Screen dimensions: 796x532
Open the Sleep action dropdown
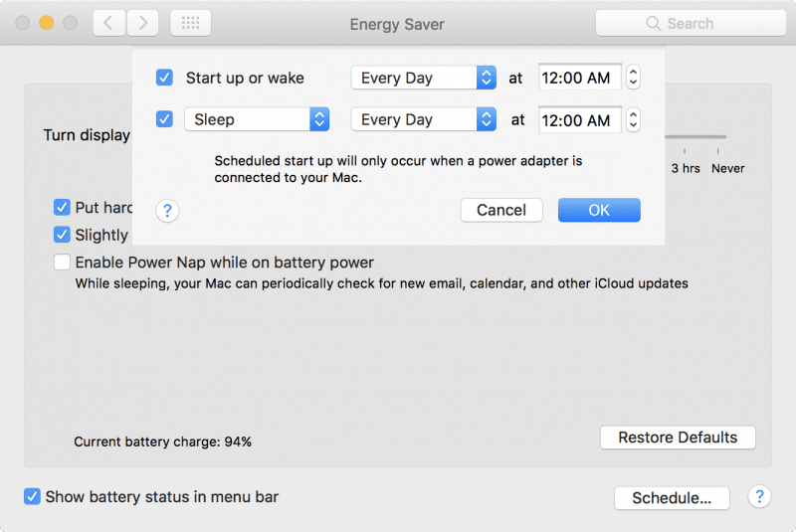coord(257,119)
